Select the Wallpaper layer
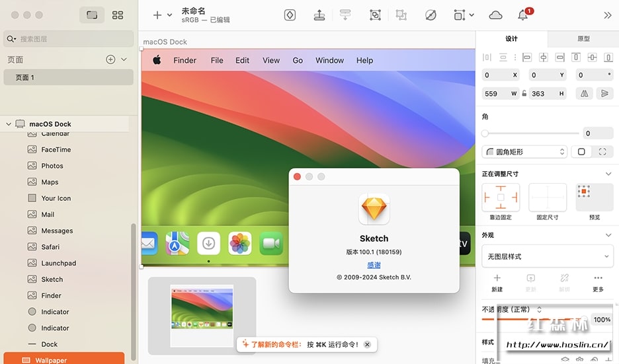 [64, 359]
